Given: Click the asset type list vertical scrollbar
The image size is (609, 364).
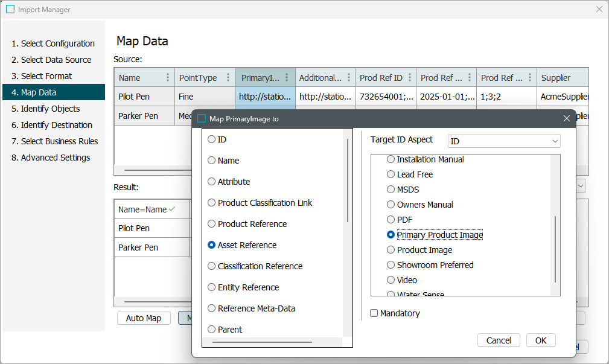Looking at the screenshot, I should (x=555, y=249).
